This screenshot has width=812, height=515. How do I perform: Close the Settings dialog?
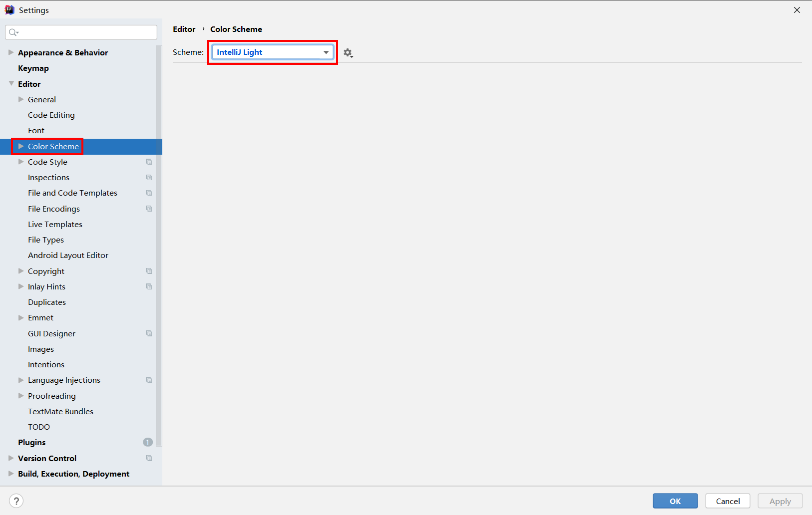pyautogui.click(x=797, y=10)
